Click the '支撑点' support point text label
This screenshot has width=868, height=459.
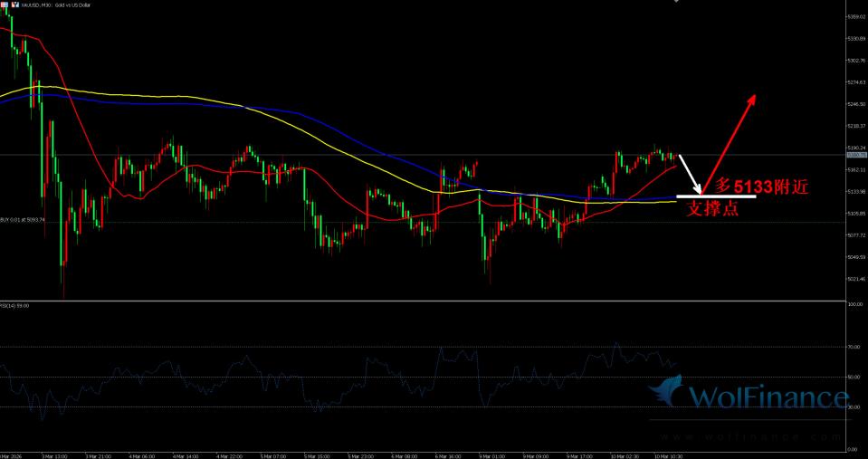click(x=712, y=209)
